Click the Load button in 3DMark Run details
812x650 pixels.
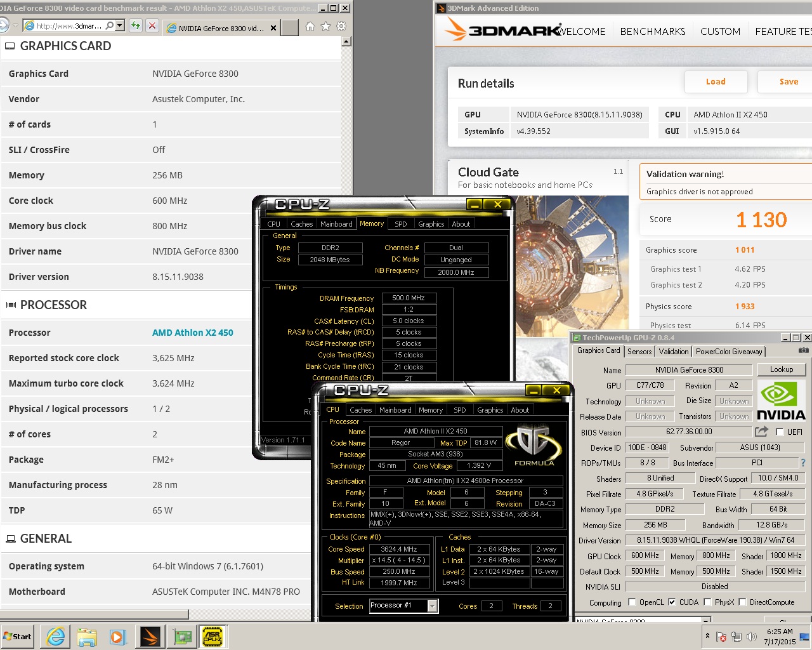716,82
